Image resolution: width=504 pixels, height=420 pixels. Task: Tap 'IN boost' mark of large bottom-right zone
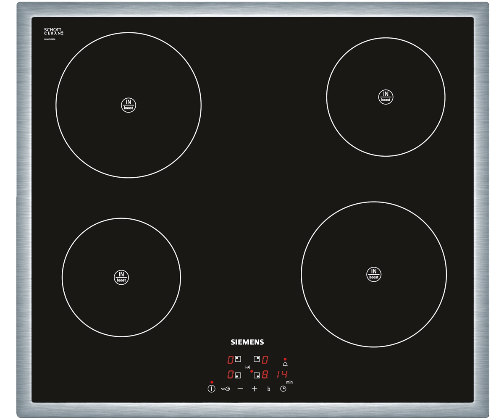(374, 274)
